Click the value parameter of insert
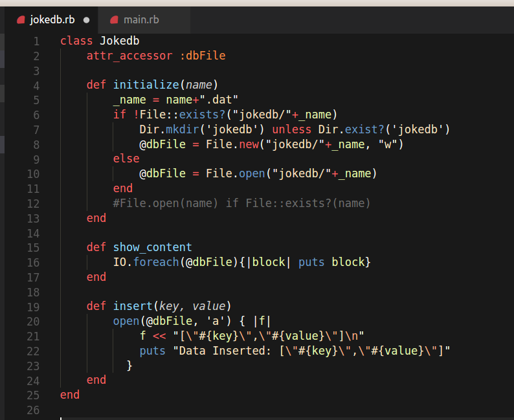The image size is (514, 420). (x=209, y=306)
